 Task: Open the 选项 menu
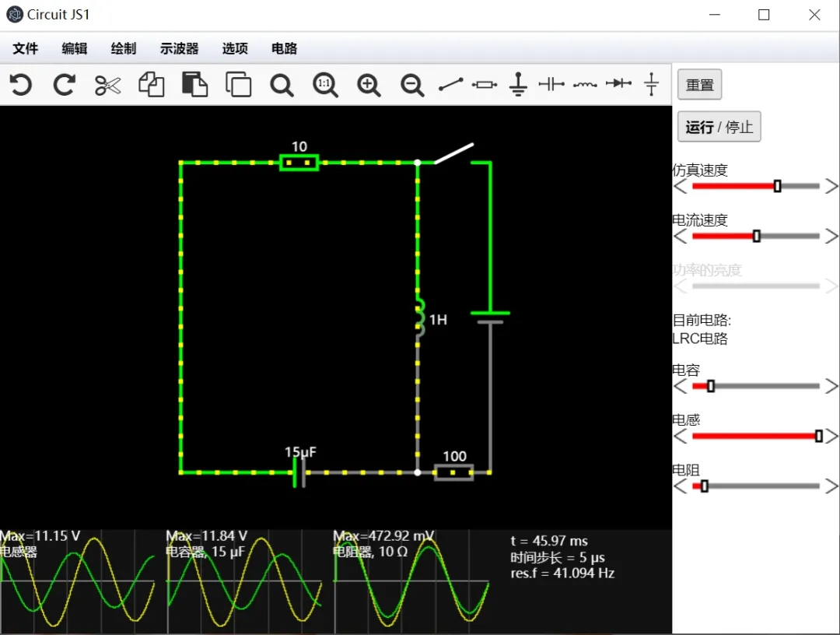tap(235, 49)
